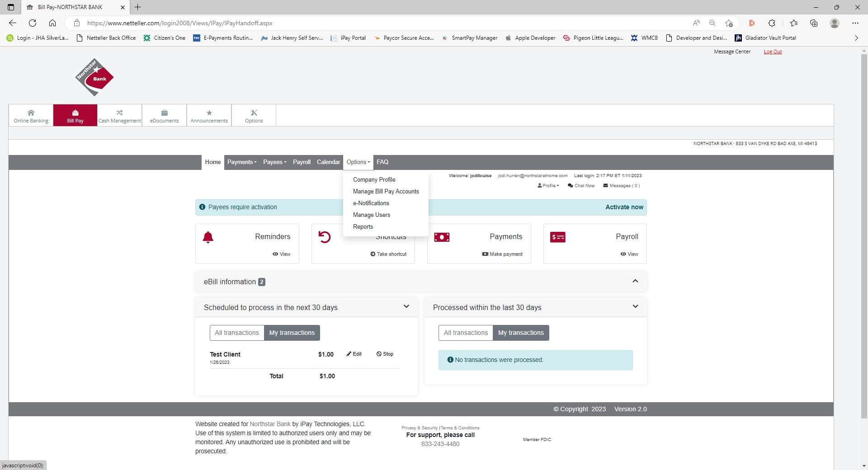This screenshot has height=470, width=868.
Task: Edit the Test Client payment
Action: (354, 354)
